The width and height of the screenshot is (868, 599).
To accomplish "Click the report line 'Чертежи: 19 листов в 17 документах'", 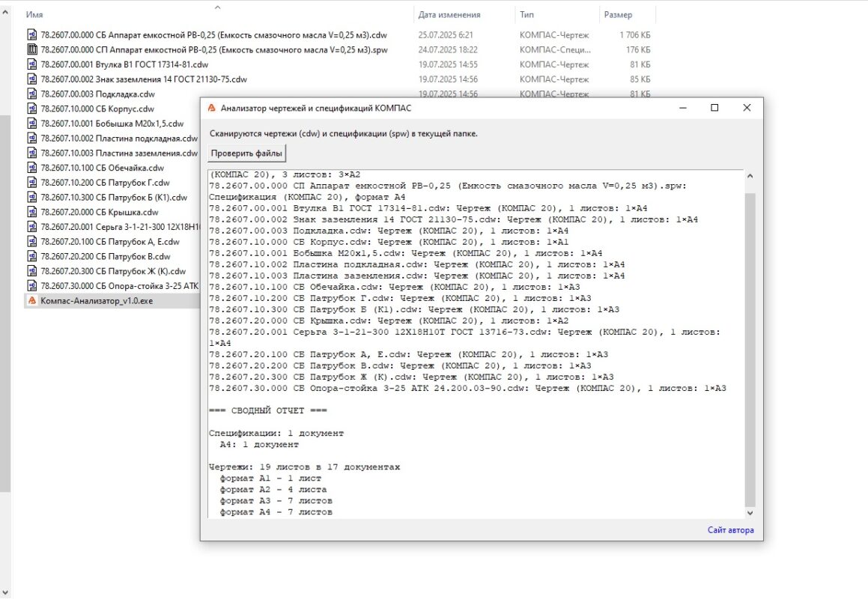I will (x=305, y=466).
